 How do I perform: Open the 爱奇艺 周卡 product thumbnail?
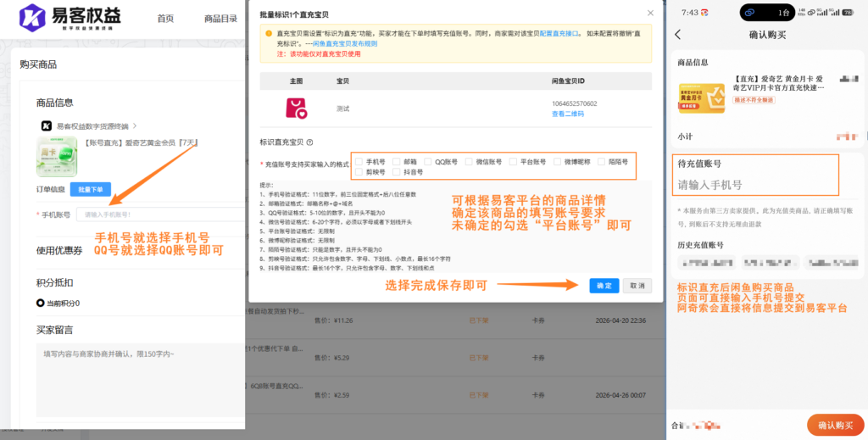(x=57, y=157)
